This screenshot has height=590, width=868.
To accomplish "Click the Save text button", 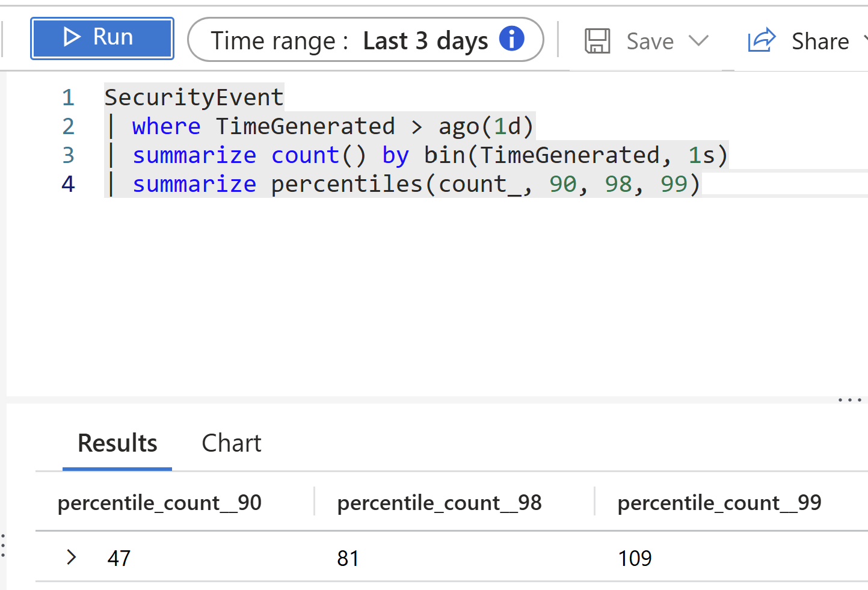I will click(650, 40).
